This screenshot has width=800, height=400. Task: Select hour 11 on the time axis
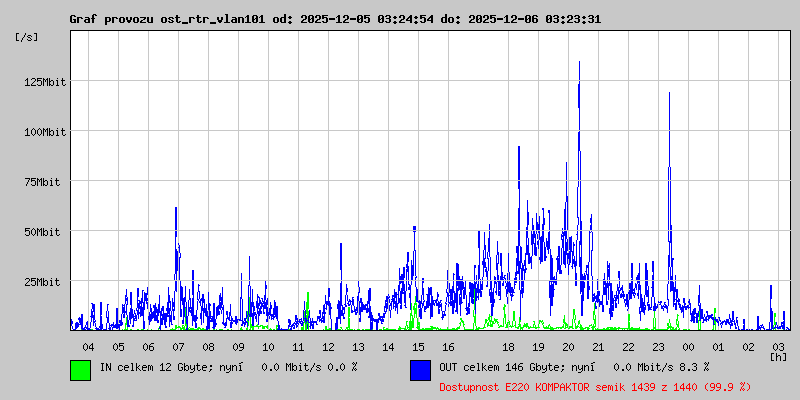298,346
